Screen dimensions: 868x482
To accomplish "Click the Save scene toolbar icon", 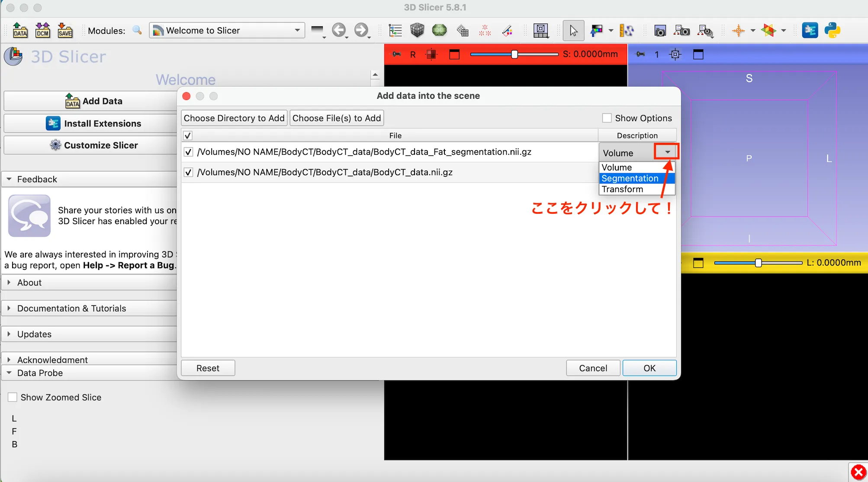I will 65,30.
